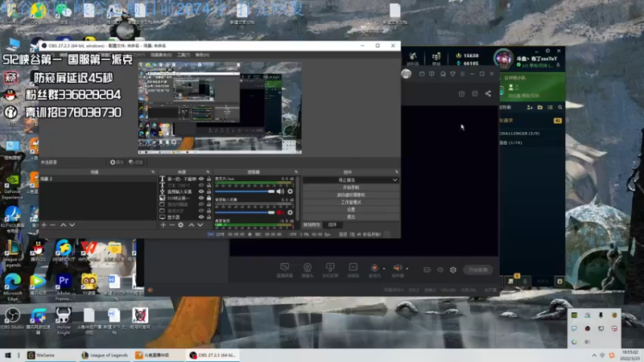Click multimedia icon in Douyu bottom toolbar

click(353, 268)
